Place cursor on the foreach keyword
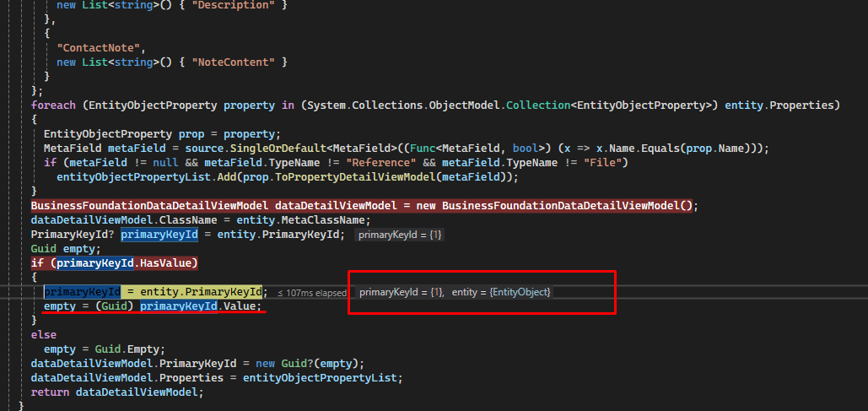This screenshot has height=411, width=868. click(53, 105)
